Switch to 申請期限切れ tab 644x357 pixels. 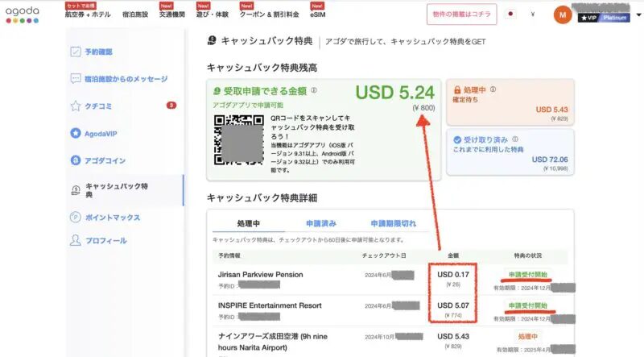pos(393,223)
